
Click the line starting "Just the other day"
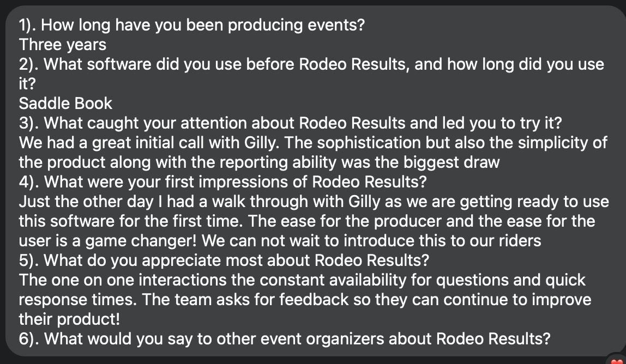pyautogui.click(x=314, y=201)
